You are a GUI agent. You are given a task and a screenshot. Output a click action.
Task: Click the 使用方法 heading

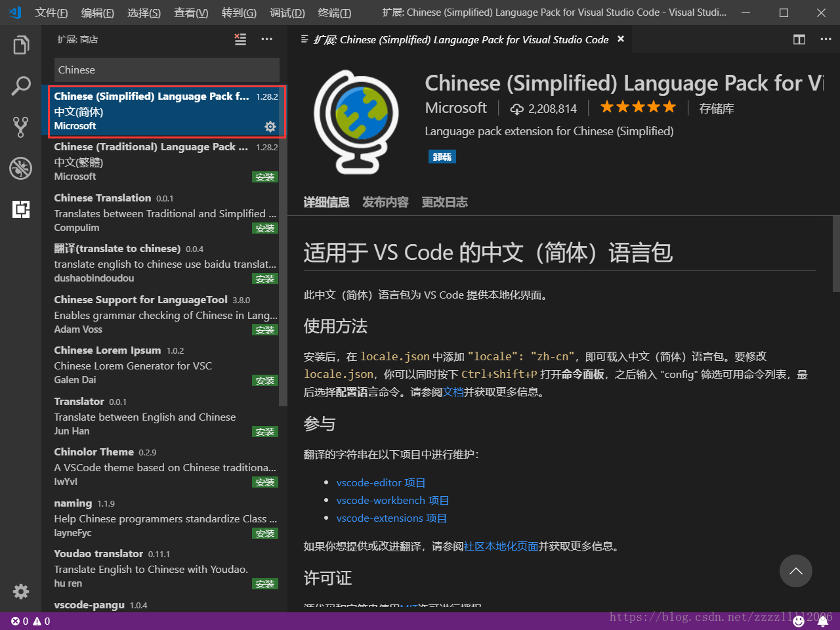(335, 326)
